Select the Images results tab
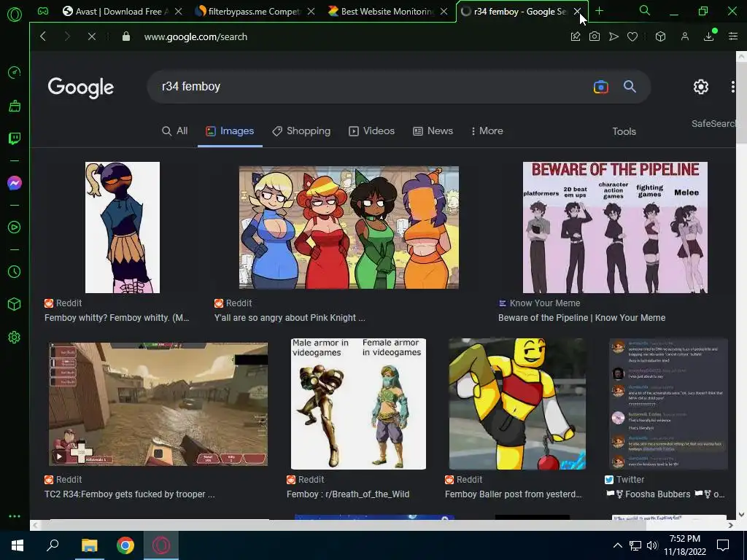This screenshot has height=560, width=747. point(230,131)
